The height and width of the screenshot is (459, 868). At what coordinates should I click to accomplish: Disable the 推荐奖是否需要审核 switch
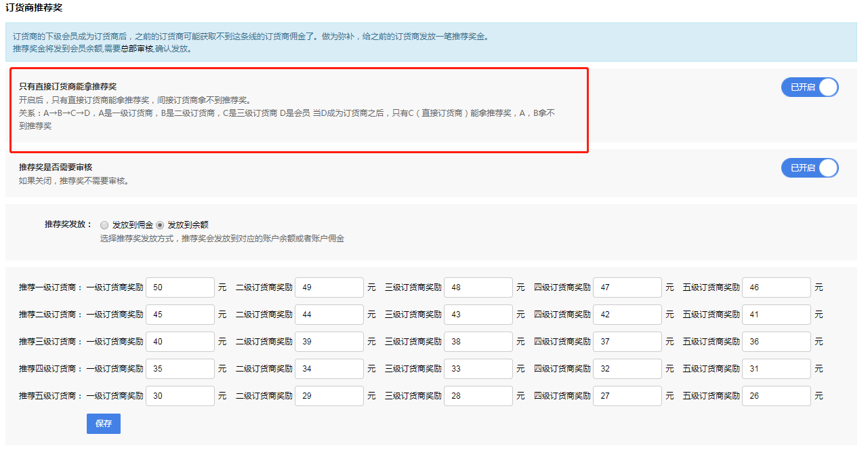point(810,167)
